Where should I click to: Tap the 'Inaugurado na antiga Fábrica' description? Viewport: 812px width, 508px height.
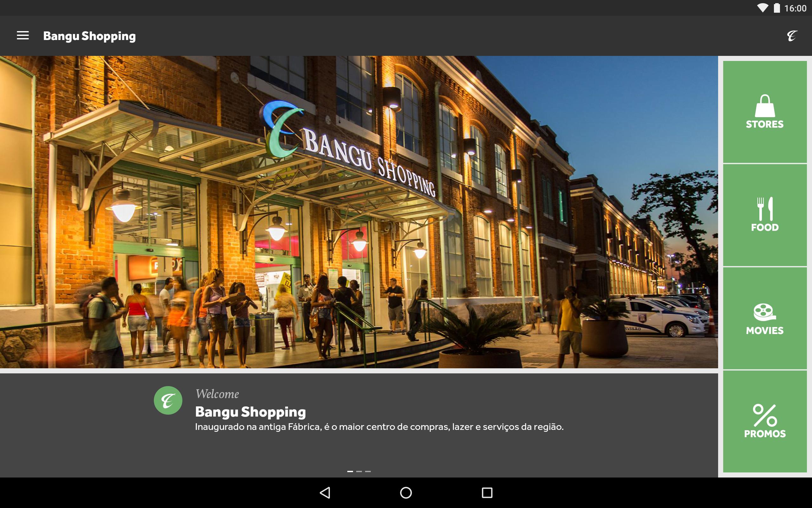tap(379, 427)
